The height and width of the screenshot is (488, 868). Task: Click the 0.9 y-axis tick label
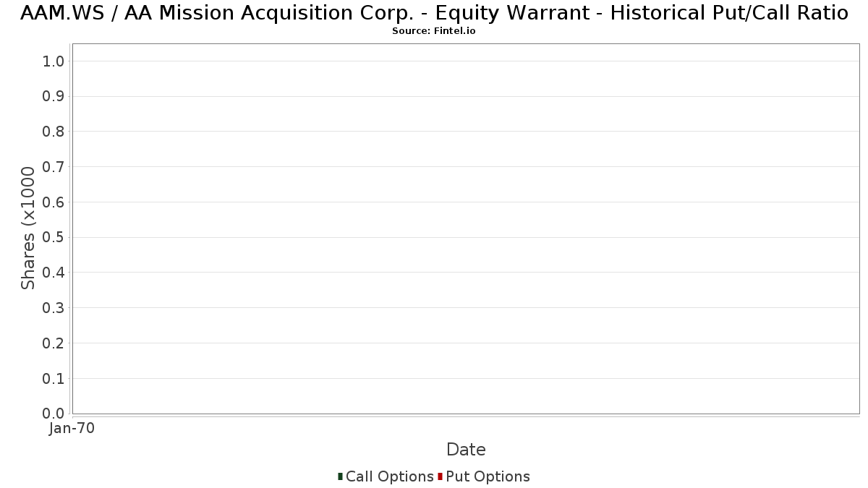pos(54,97)
